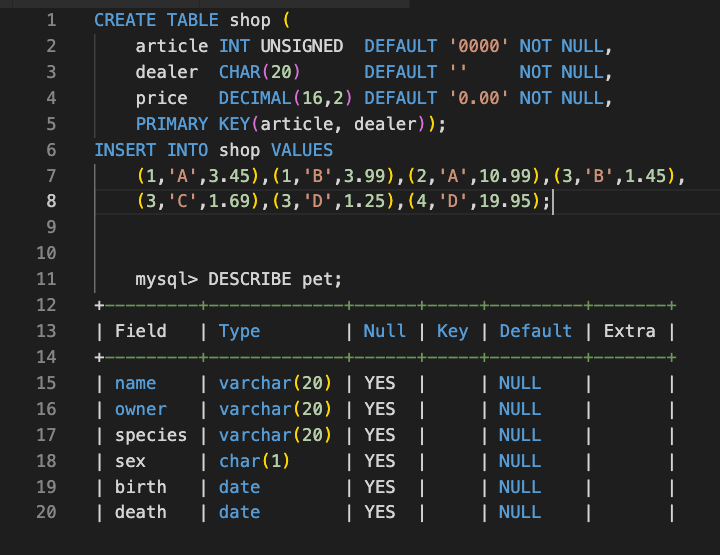The image size is (720, 555).
Task: Click line number 8 in the gutter
Action: pyautogui.click(x=51, y=201)
